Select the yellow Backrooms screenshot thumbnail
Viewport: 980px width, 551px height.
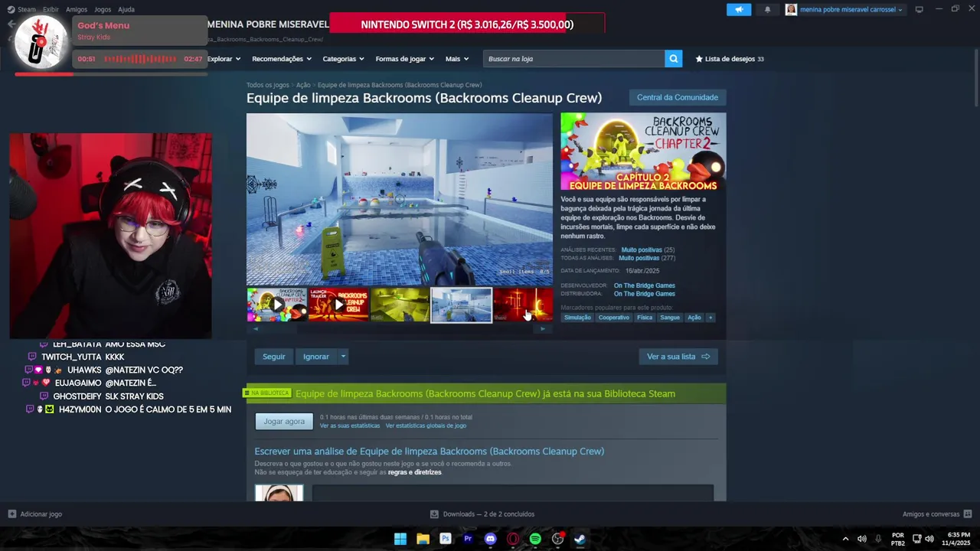[x=400, y=305]
